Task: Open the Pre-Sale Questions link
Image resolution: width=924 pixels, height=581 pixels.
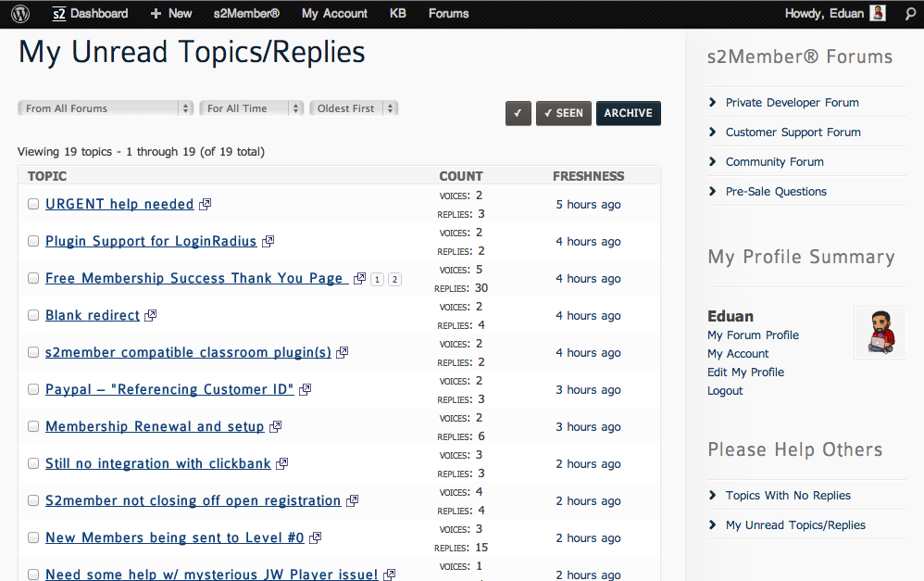Action: (776, 191)
